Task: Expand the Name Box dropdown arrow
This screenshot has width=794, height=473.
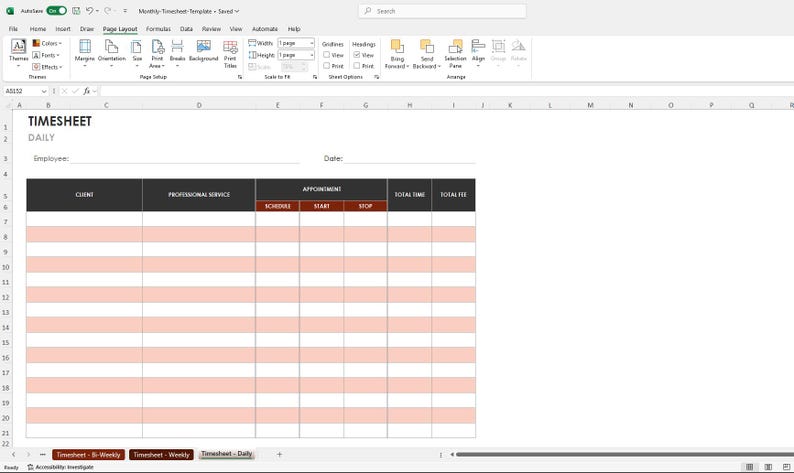Action: [44, 91]
